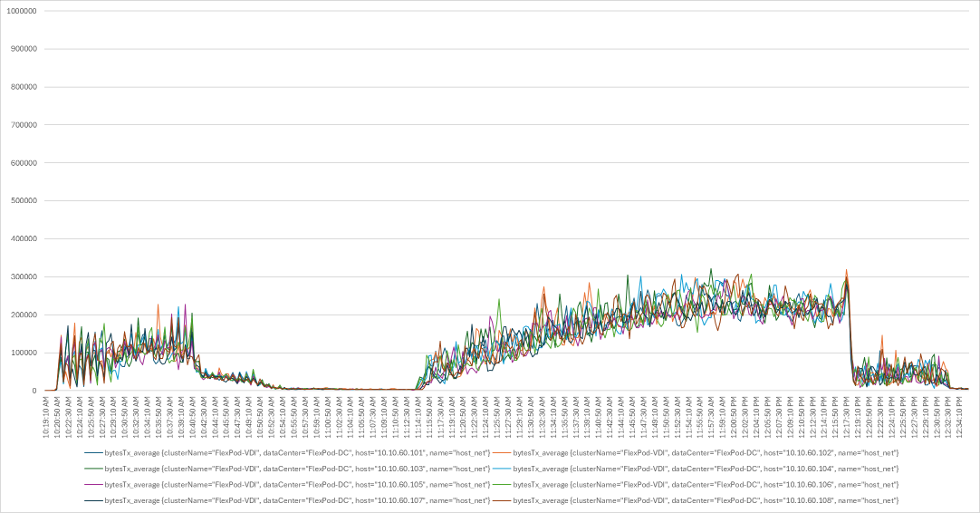The height and width of the screenshot is (513, 980).
Task: Select legend entry for host 10.10.60.102
Action: (x=696, y=452)
